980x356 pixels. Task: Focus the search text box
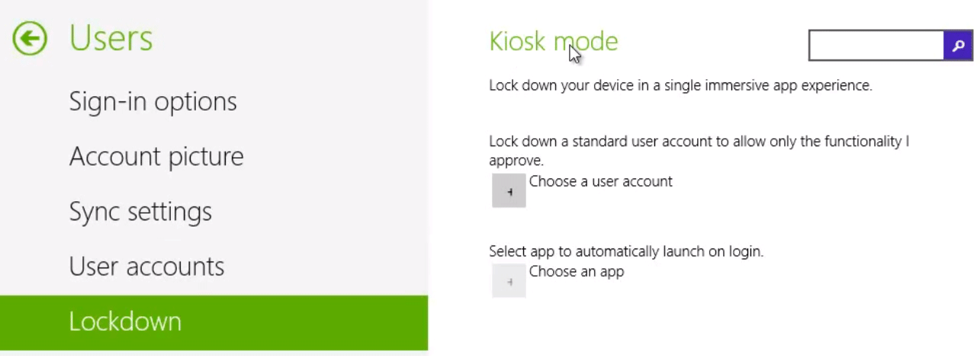(876, 46)
